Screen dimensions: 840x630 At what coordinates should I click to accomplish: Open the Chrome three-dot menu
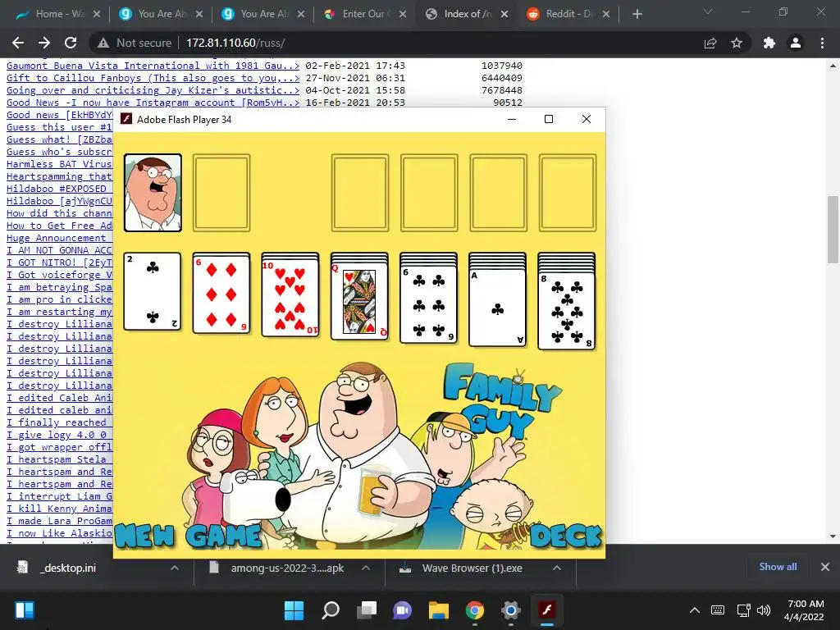click(x=822, y=43)
